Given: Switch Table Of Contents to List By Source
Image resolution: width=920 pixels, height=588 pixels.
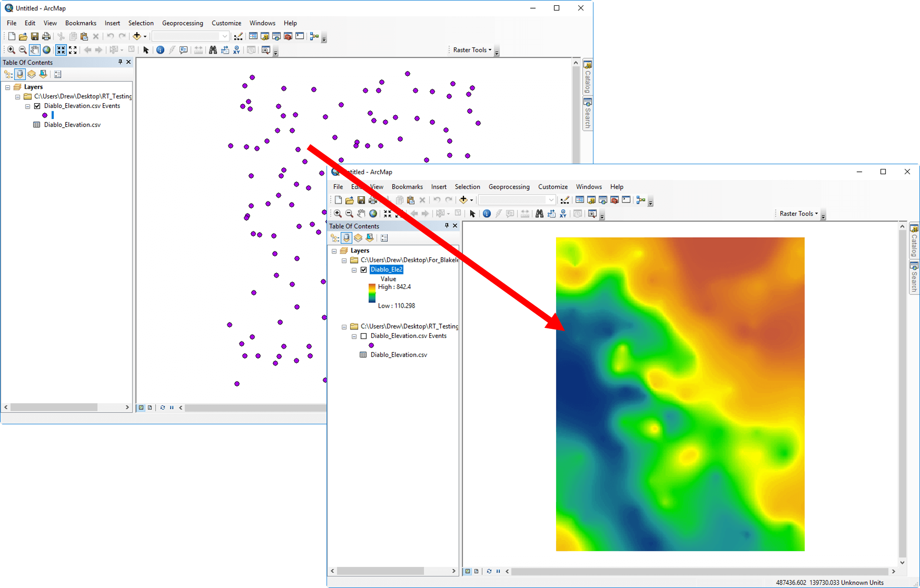Looking at the screenshot, I should pos(346,238).
